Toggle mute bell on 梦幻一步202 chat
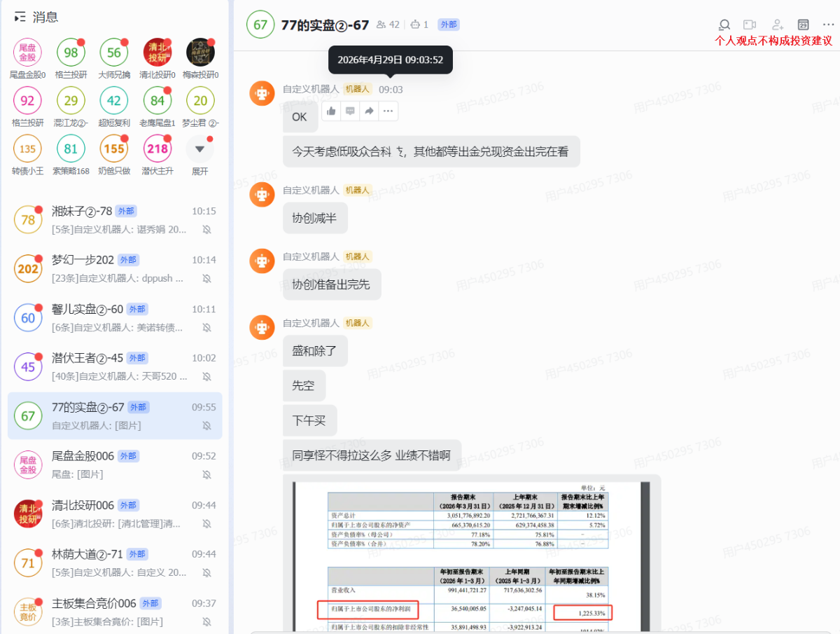840x634 pixels. tap(206, 278)
